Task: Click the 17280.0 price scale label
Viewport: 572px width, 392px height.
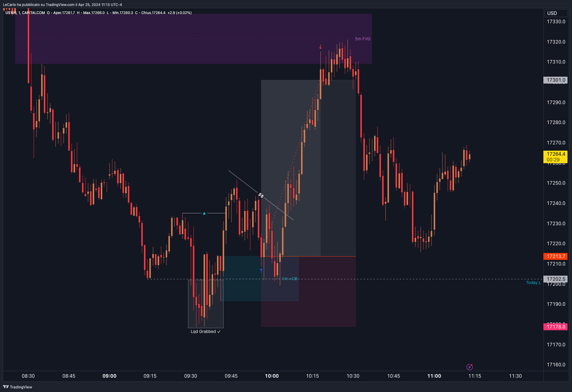Action: [x=556, y=123]
